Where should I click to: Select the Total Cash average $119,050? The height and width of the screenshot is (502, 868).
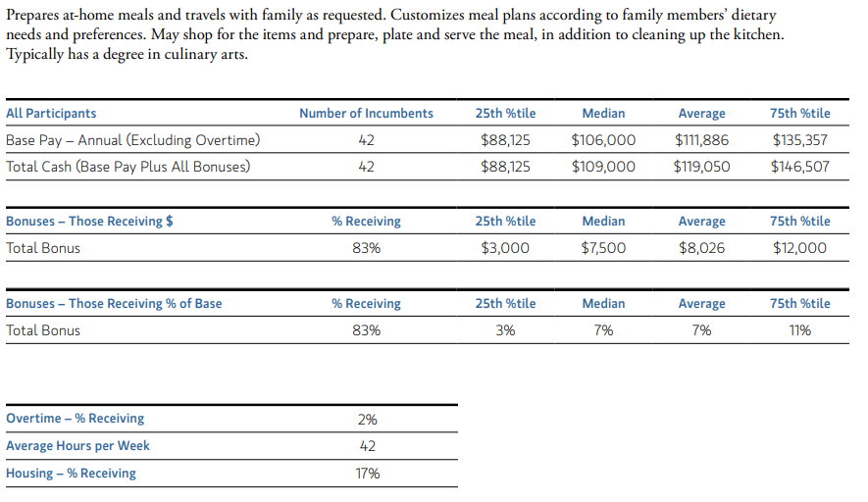pyautogui.click(x=701, y=167)
